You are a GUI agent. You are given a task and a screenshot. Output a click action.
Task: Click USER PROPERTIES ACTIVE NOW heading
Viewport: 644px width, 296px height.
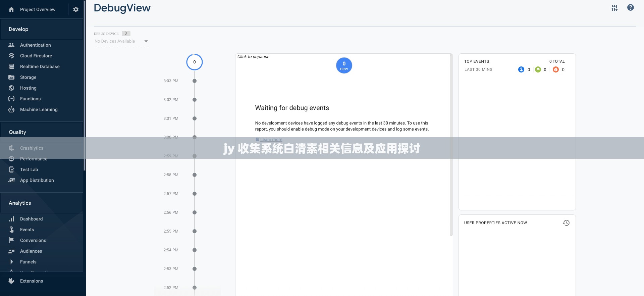tap(495, 223)
